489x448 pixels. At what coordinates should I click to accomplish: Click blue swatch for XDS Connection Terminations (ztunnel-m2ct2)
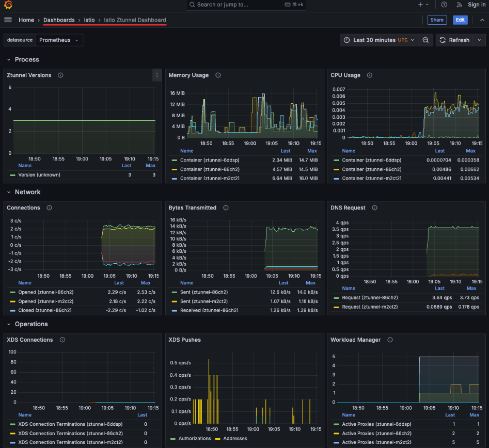12,443
